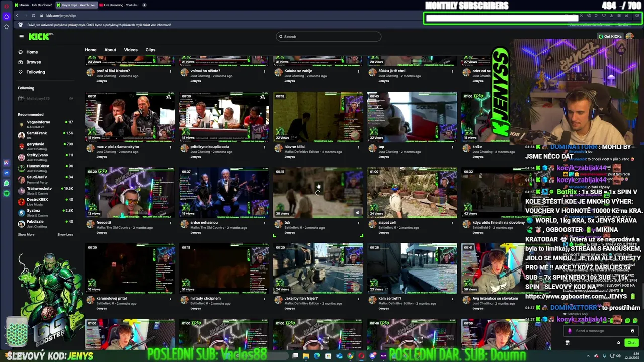The width and height of the screenshot is (644, 362).
Task: Open recommended channel SamXFrank
Action: click(46, 135)
